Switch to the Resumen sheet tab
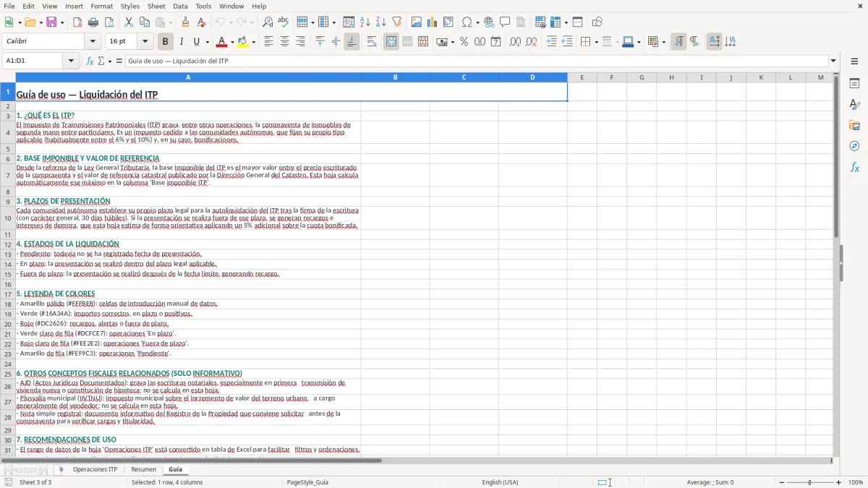 [143, 470]
